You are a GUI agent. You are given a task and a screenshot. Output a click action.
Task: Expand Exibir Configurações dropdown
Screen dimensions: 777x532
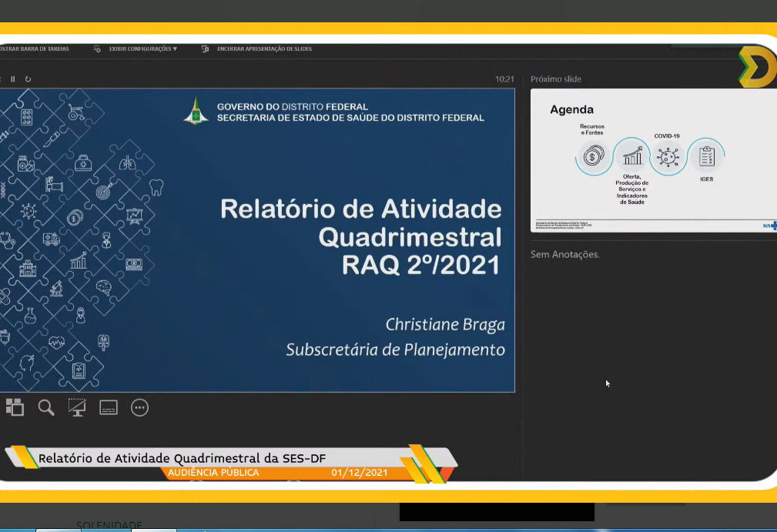pyautogui.click(x=142, y=49)
